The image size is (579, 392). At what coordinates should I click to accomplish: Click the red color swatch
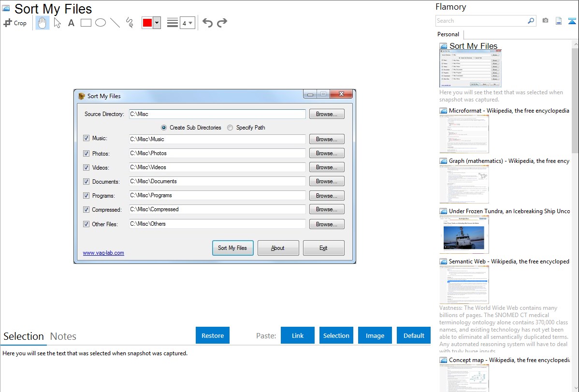point(147,23)
